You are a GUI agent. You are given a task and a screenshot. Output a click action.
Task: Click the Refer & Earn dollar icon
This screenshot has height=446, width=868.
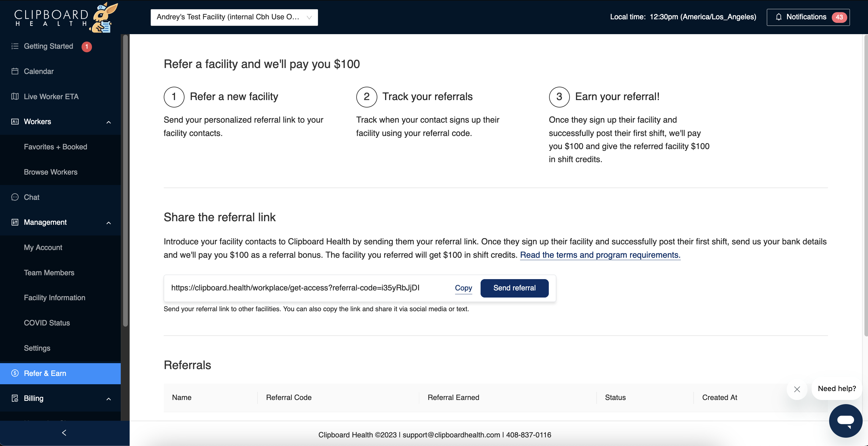coord(15,373)
